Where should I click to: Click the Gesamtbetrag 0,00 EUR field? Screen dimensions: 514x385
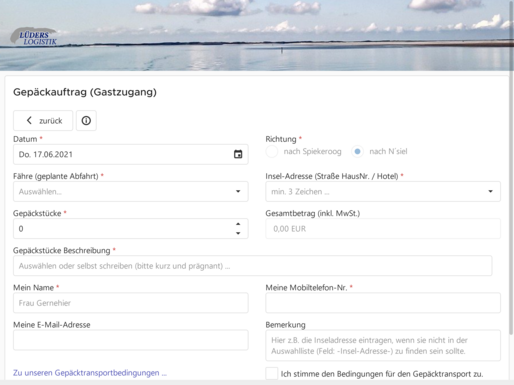coord(383,229)
